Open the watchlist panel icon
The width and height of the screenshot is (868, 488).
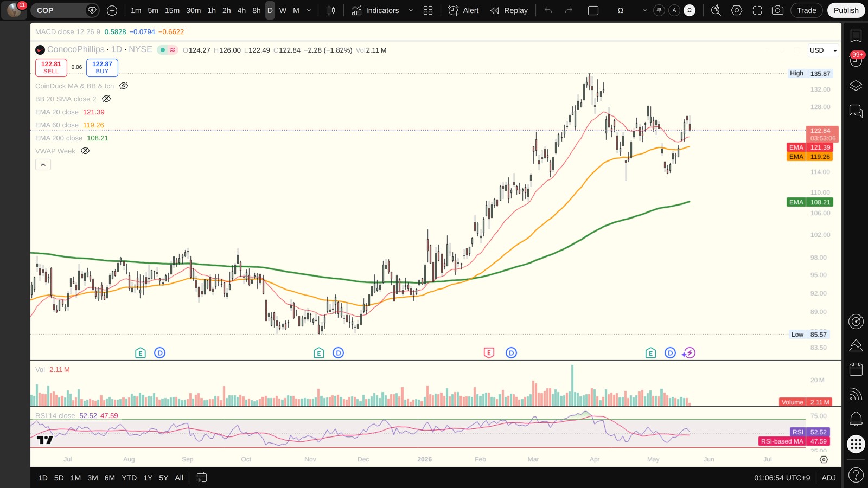click(x=856, y=36)
